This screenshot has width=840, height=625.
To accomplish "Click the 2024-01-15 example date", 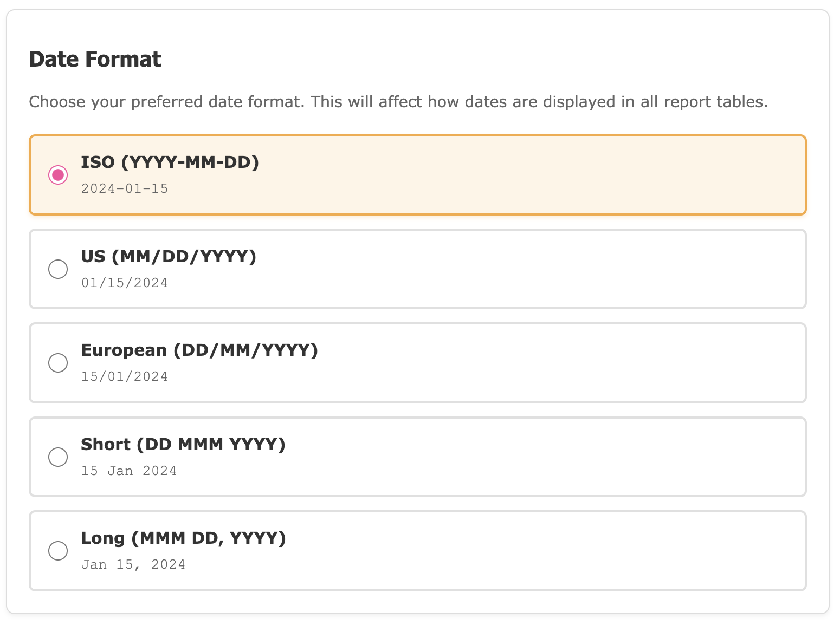I will [x=125, y=188].
